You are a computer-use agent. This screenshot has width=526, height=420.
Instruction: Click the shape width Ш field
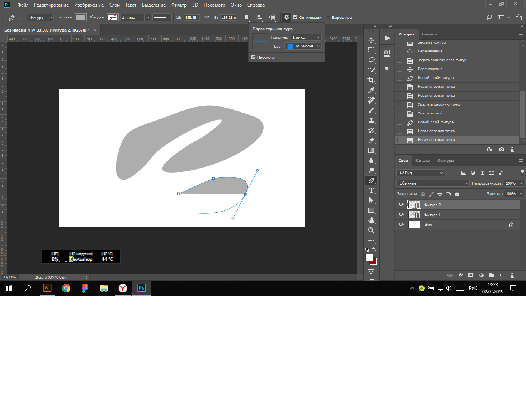coord(192,17)
